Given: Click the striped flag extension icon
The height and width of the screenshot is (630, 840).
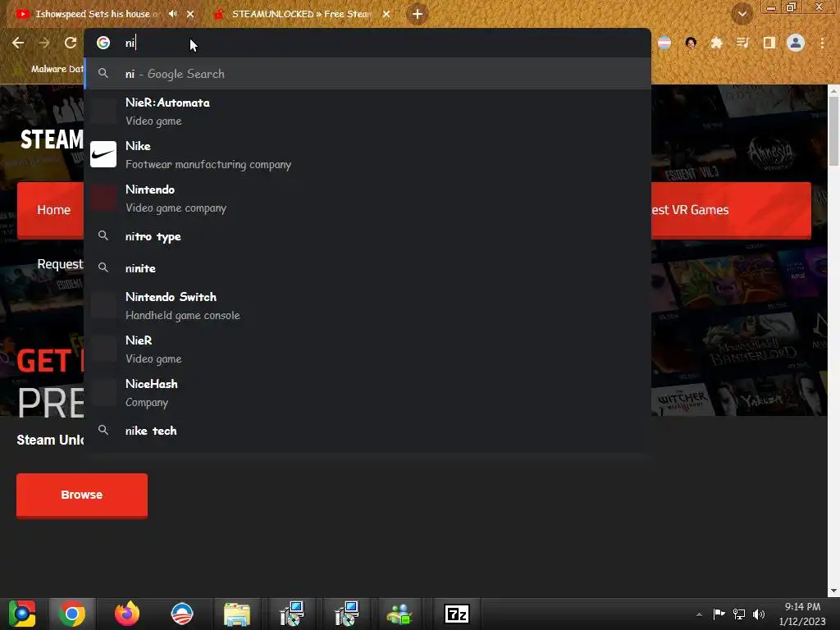Looking at the screenshot, I should click(x=664, y=43).
